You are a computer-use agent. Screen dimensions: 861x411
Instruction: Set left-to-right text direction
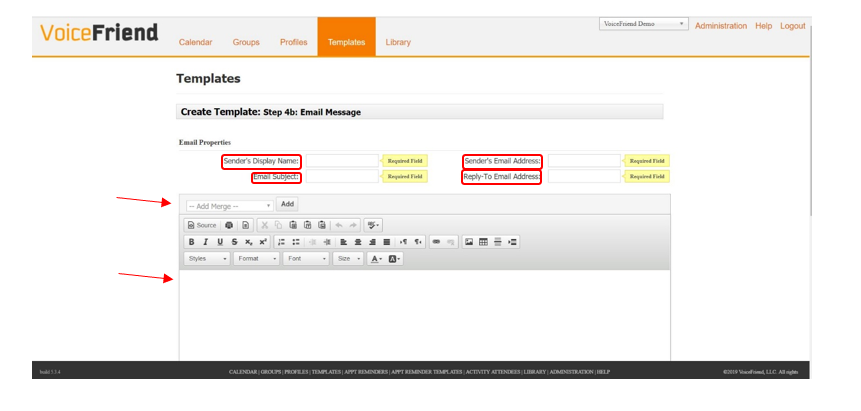coord(404,242)
